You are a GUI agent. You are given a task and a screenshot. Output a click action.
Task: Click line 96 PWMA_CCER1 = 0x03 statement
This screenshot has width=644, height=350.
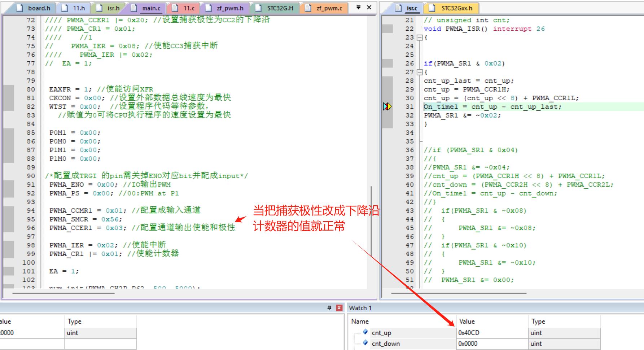tap(88, 228)
